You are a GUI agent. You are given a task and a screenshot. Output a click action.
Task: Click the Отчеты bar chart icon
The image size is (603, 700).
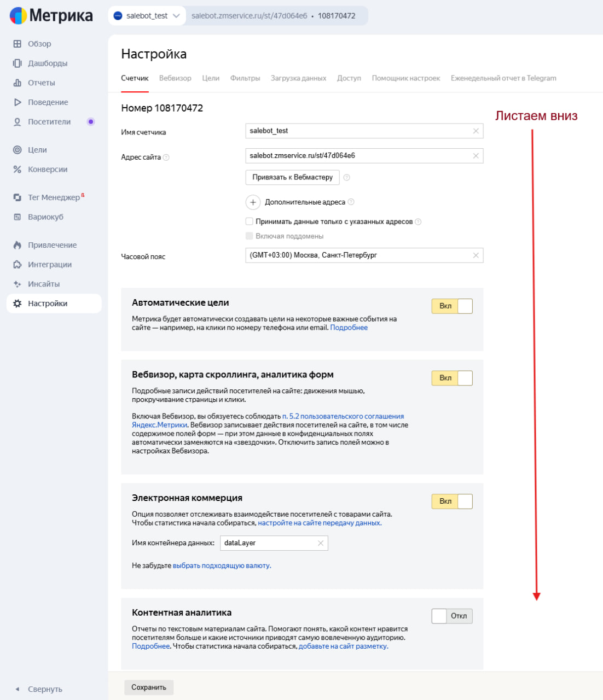pos(18,83)
